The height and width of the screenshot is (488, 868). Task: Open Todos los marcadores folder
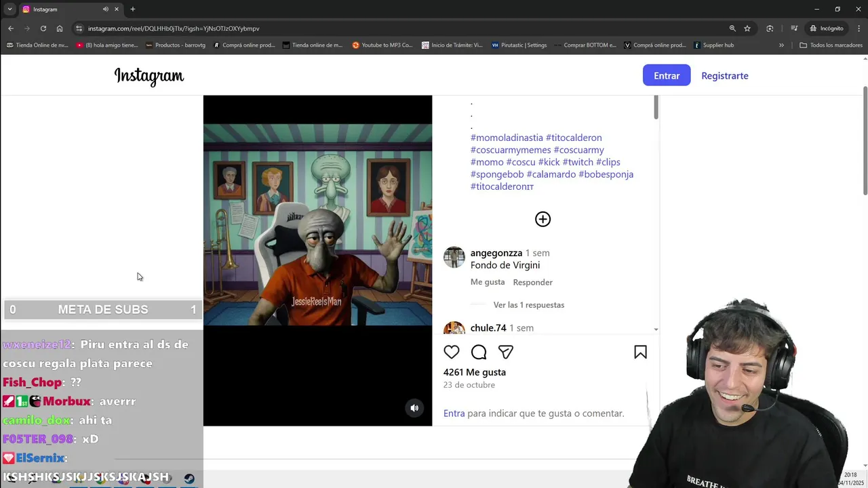tap(831, 45)
